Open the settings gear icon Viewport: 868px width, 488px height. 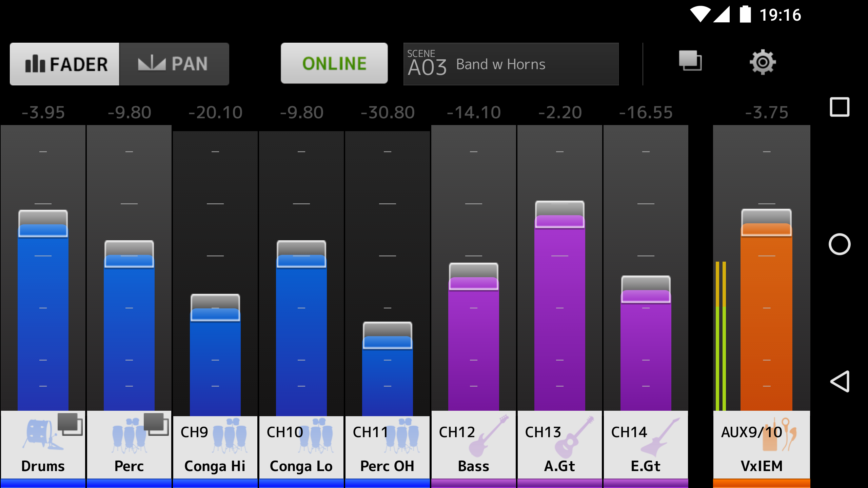(x=763, y=62)
